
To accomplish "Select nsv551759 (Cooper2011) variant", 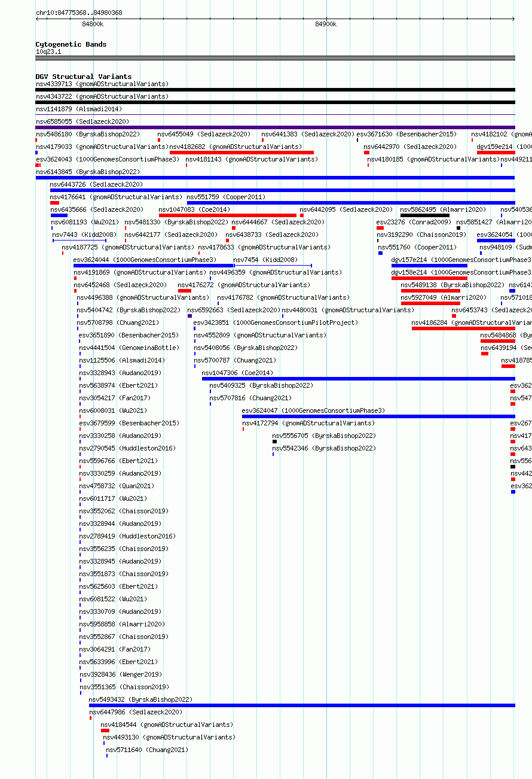I will (x=227, y=197).
